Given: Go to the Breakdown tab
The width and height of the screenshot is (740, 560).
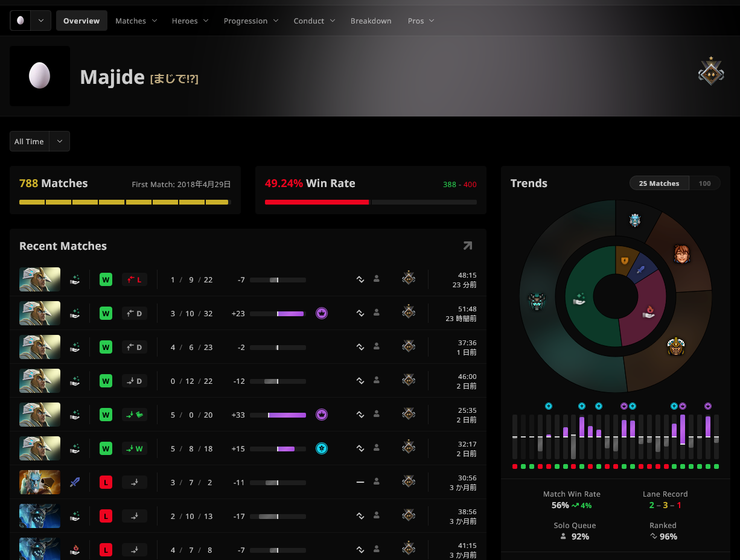Looking at the screenshot, I should tap(371, 21).
